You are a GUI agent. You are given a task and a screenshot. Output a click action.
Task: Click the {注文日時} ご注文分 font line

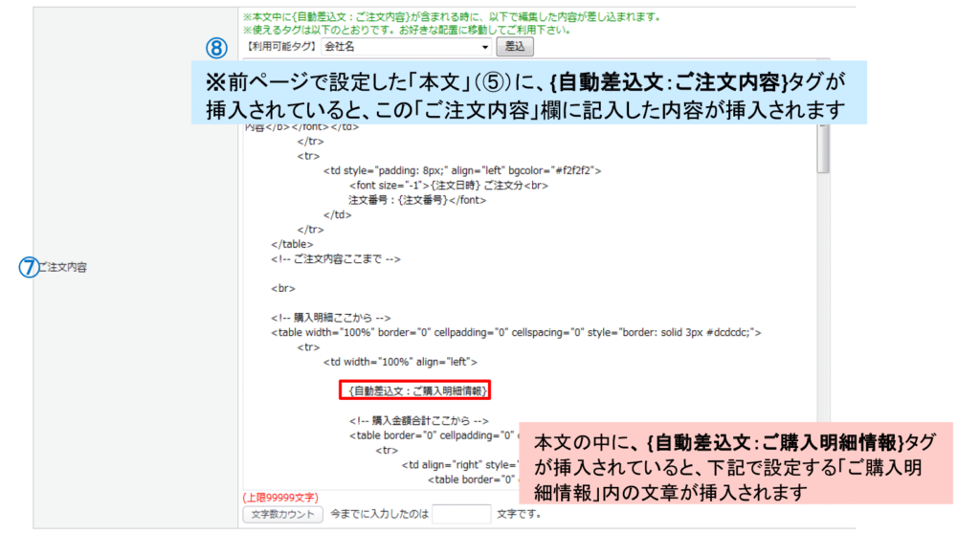[x=448, y=186]
